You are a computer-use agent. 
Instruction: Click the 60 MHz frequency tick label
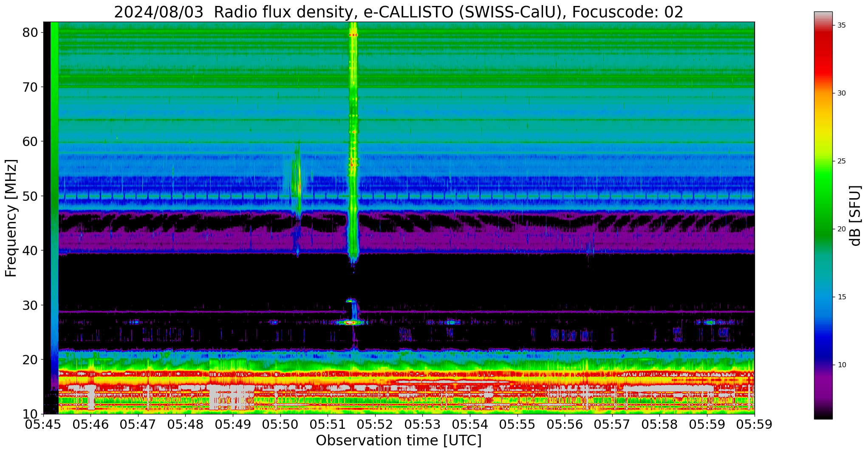tap(30, 141)
